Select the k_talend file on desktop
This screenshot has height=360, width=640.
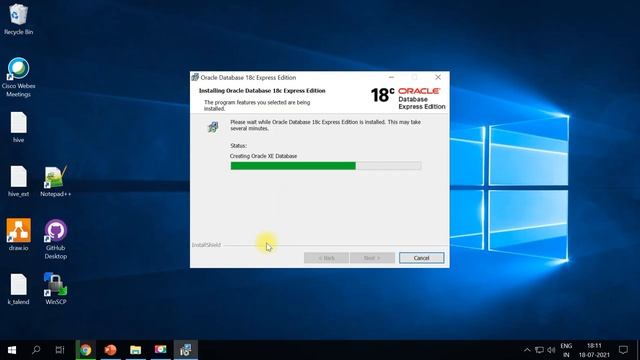(x=18, y=289)
